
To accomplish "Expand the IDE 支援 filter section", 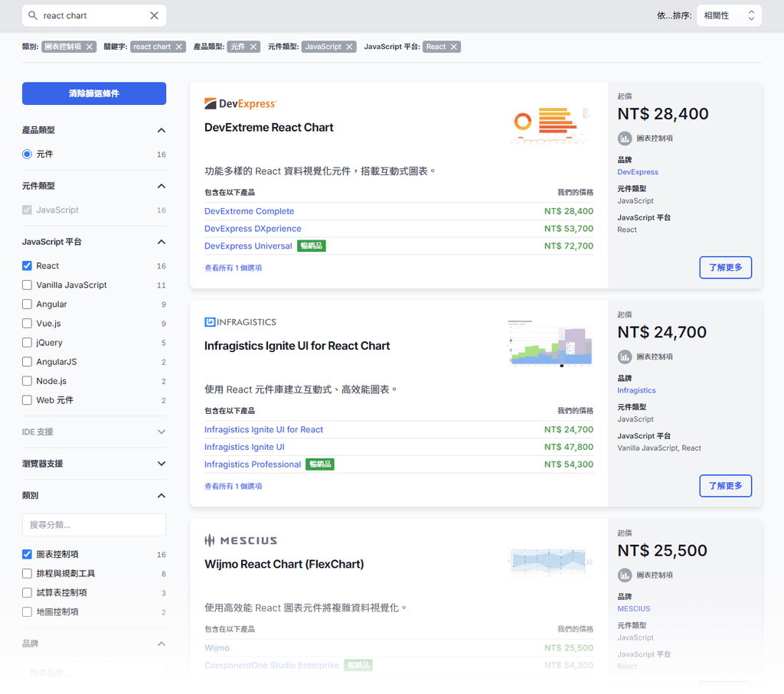I will 161,432.
